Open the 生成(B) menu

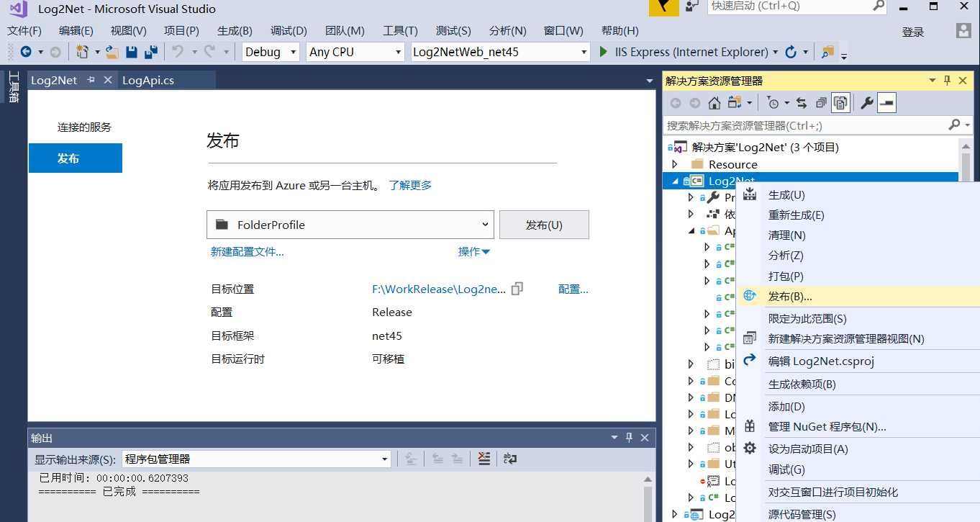coord(235,31)
